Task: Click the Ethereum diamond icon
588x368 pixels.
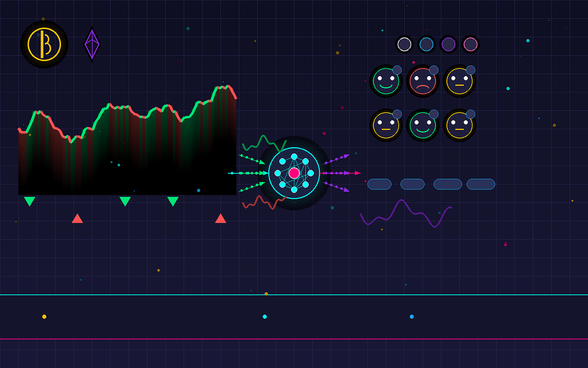Action: (92, 44)
